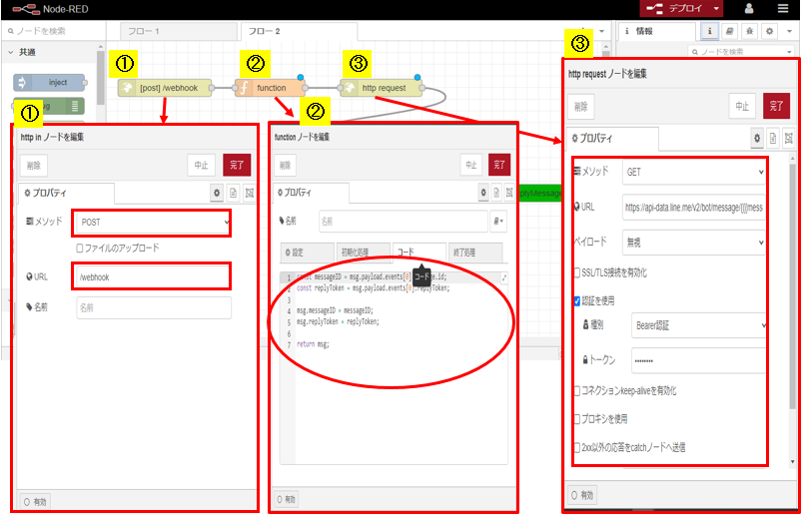The image size is (812, 518).
Task: Open the 初期化処理 tab in function editor
Action: point(363,253)
